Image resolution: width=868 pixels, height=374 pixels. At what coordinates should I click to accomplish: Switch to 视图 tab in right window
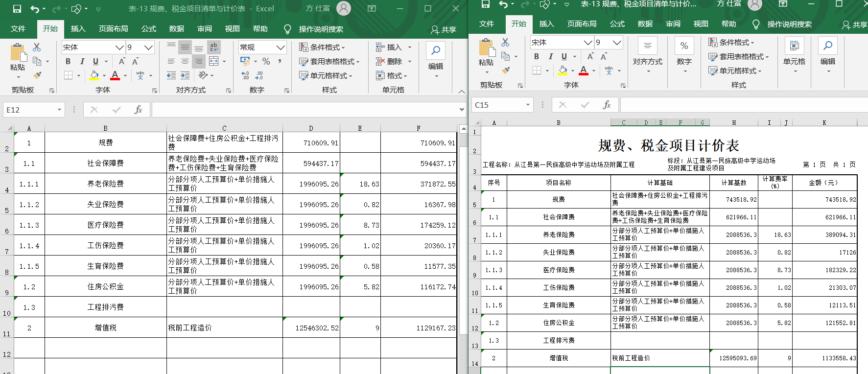point(701,24)
